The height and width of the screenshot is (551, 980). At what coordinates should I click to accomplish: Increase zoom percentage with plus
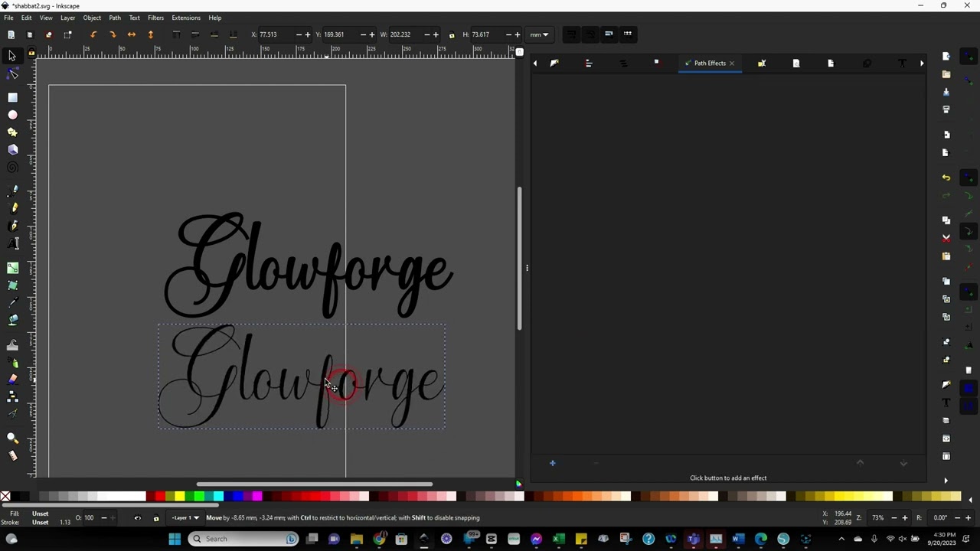(905, 518)
